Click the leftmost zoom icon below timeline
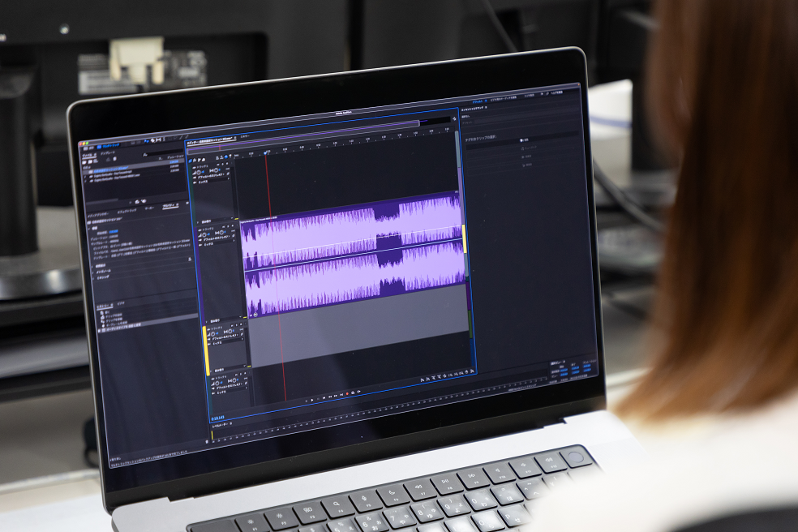Image resolution: width=798 pixels, height=532 pixels. tap(423, 379)
